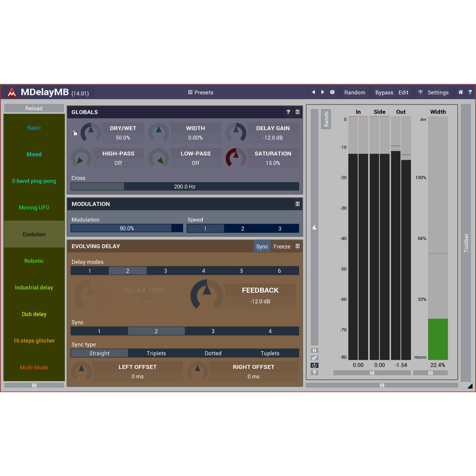The height and width of the screenshot is (476, 476).
Task: Click the meter popup window icon
Action: click(x=314, y=358)
